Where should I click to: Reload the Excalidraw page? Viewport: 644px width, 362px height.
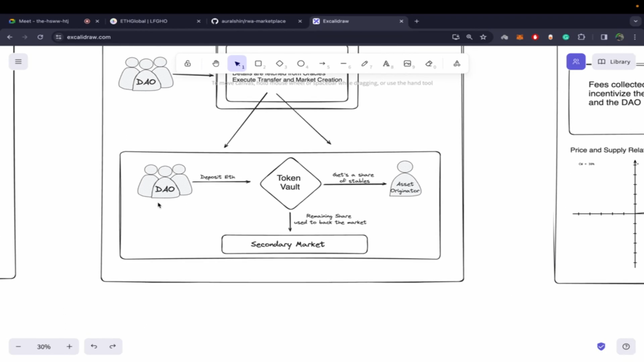[x=40, y=37]
